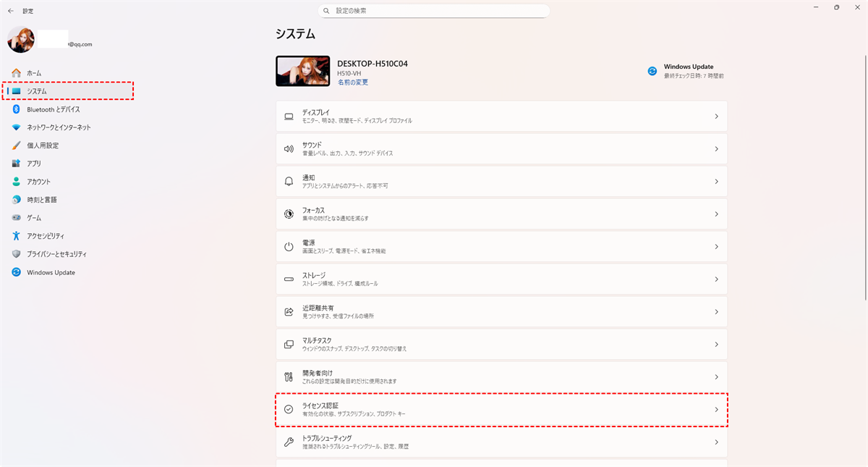
Task: Click the privacy shield icon in sidebar
Action: click(x=16, y=254)
